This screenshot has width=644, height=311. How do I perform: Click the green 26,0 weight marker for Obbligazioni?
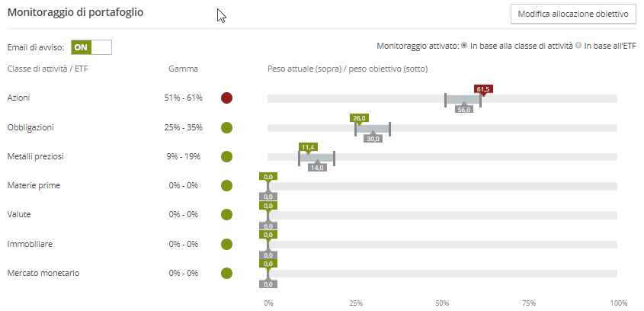[359, 118]
